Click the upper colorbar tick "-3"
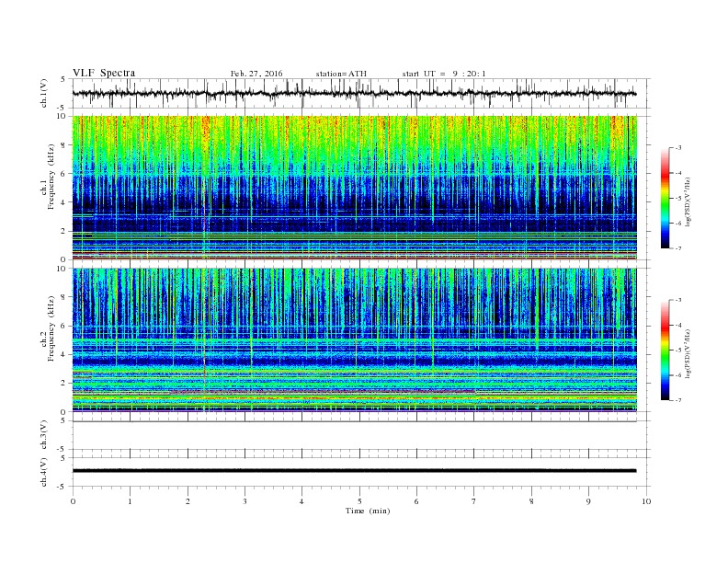The height and width of the screenshot is (563, 728). (x=678, y=148)
